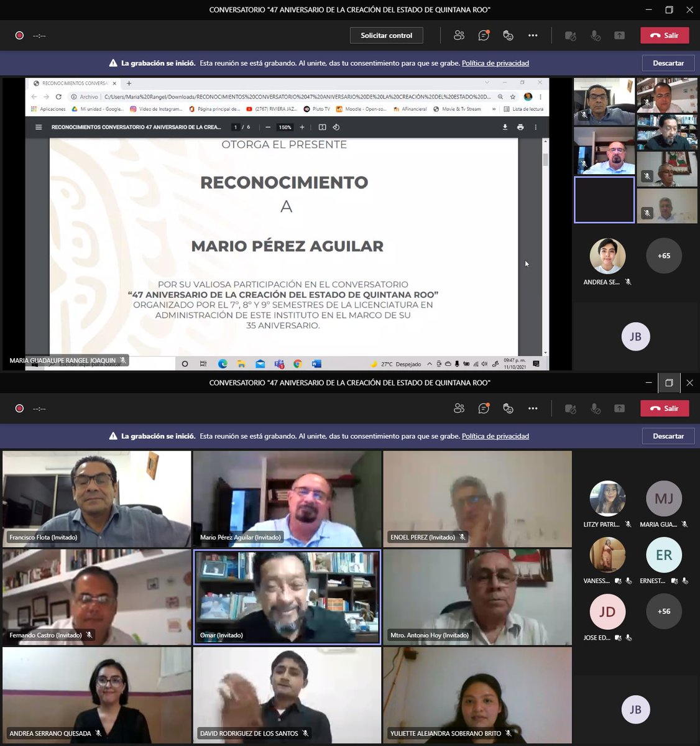Toggle camera in the top meeting window

(x=570, y=35)
